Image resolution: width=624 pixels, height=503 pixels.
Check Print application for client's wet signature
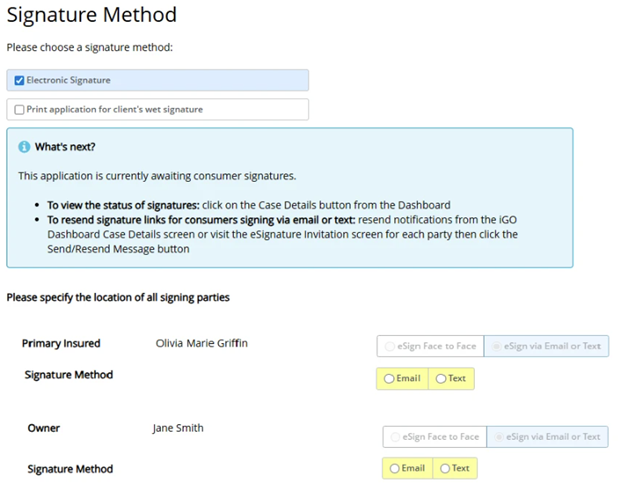[20, 109]
